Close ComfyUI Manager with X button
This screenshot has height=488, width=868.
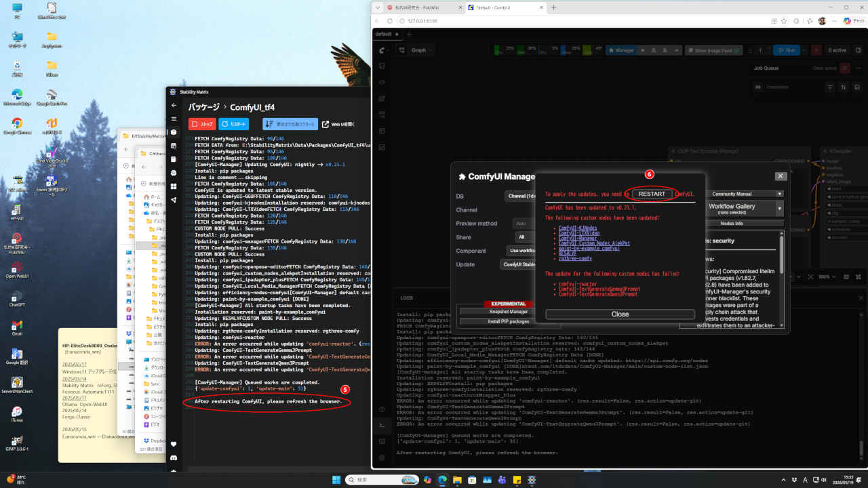781,176
